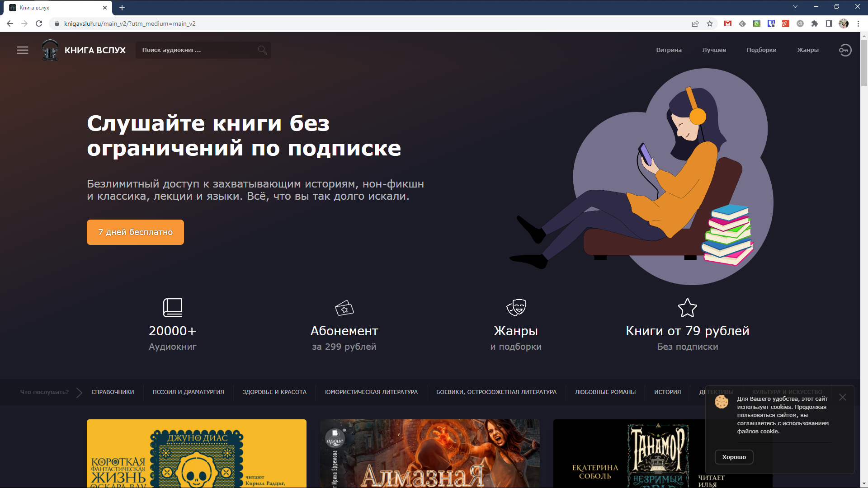Open the hamburger menu icon
This screenshot has width=868, height=488.
pyautogui.click(x=23, y=50)
